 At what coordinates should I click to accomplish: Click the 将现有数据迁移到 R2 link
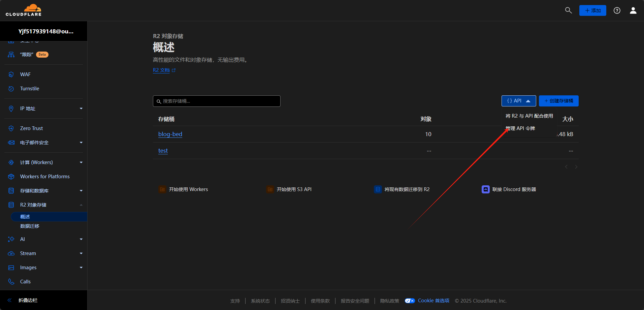(x=407, y=189)
